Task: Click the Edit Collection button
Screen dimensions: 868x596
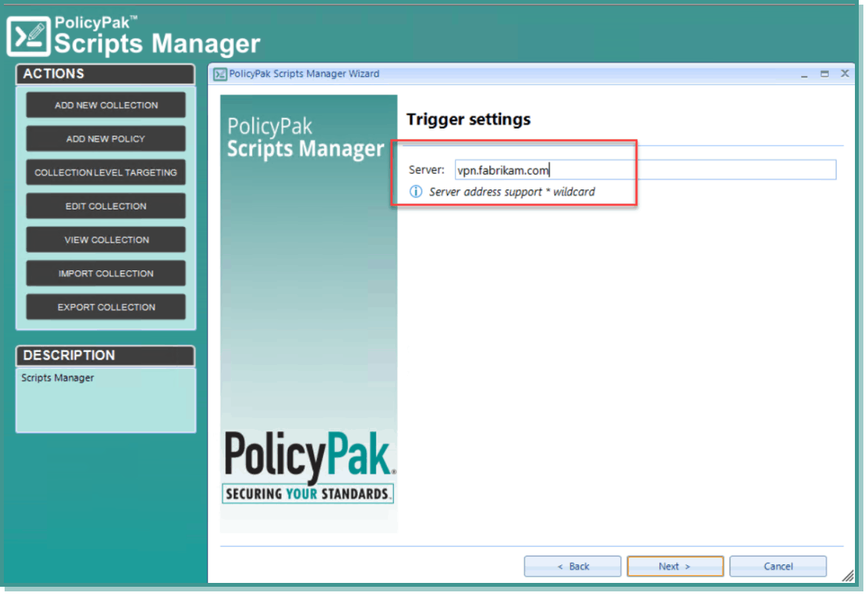Action: point(105,206)
